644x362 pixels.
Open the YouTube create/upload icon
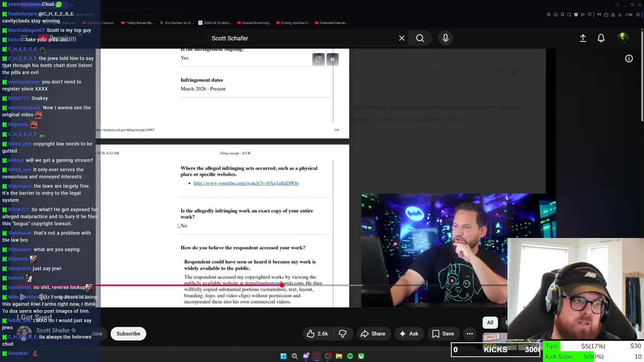pyautogui.click(x=583, y=38)
